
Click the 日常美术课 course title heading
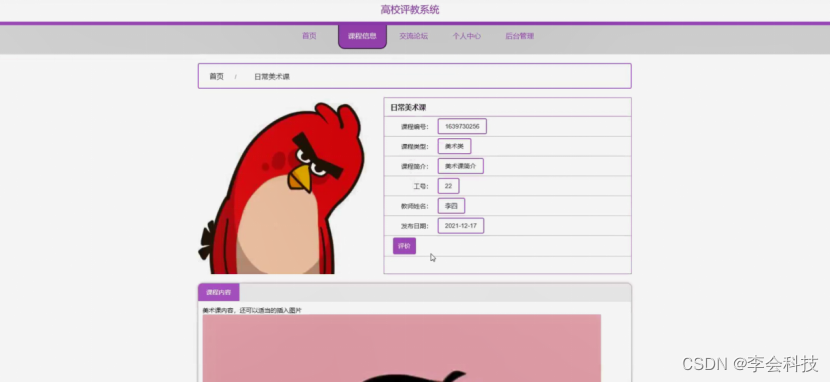point(408,107)
